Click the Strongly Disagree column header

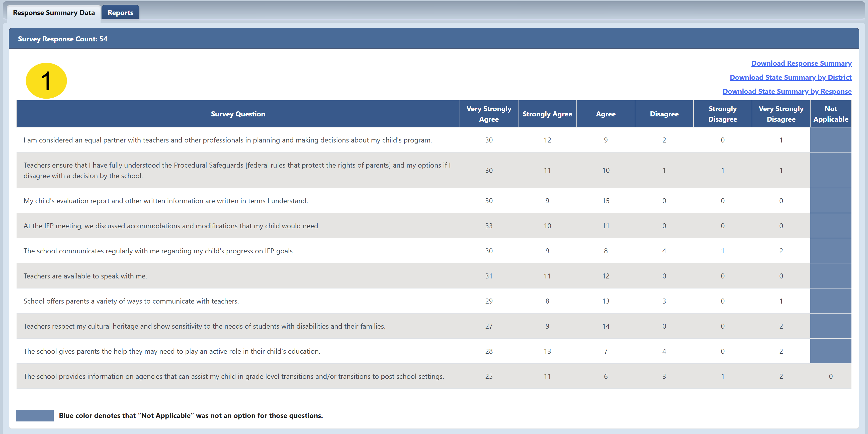[x=722, y=114]
